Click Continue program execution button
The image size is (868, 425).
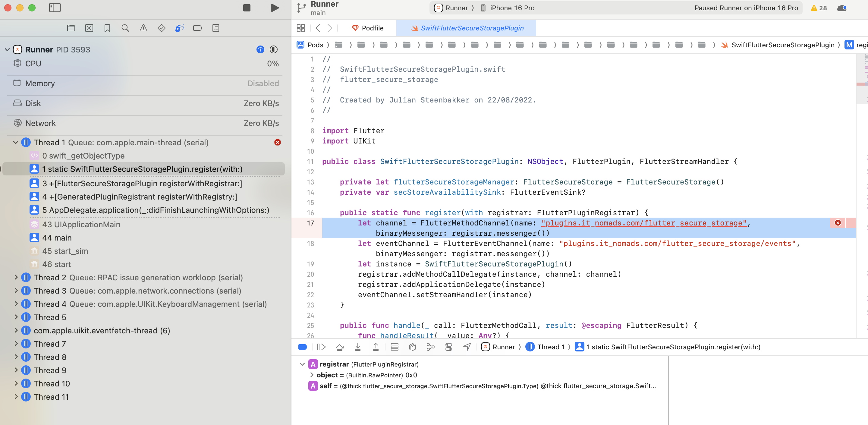(321, 347)
